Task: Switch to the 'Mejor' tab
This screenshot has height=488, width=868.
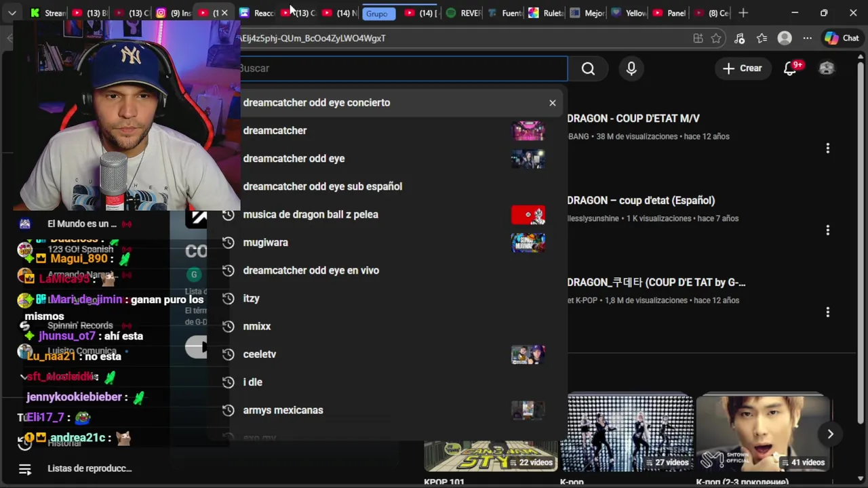Action: (x=587, y=13)
